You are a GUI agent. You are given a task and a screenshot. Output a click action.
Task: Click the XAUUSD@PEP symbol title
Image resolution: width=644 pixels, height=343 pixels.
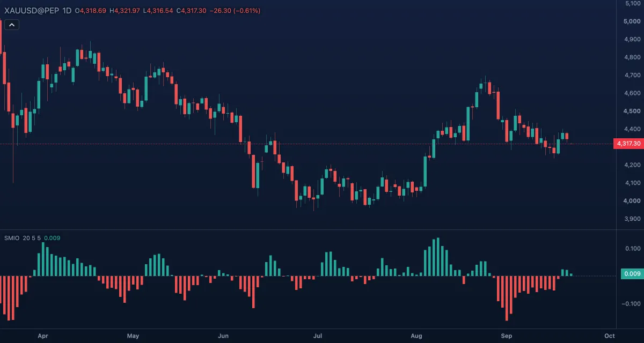click(x=31, y=10)
